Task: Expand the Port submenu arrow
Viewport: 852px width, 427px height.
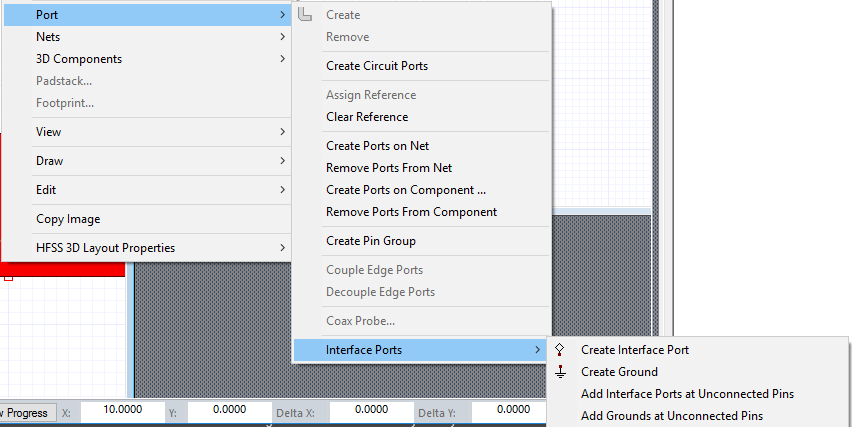Action: tap(283, 15)
